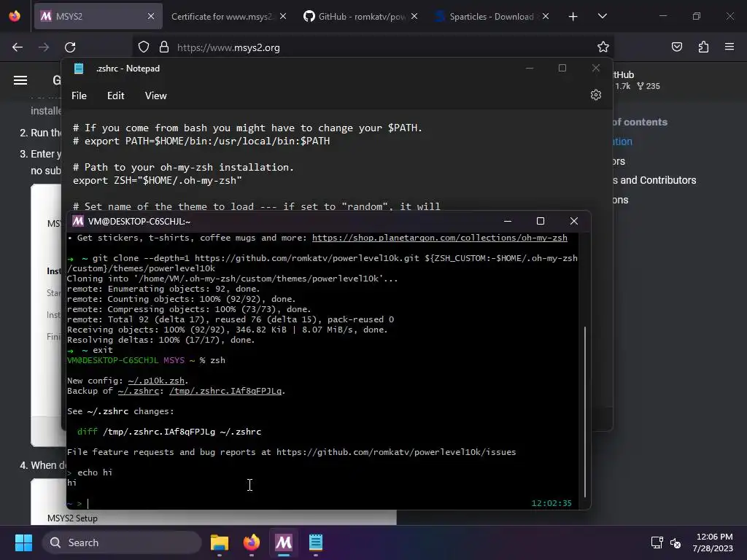Click the taskbar Search box
The height and width of the screenshot is (560, 747).
pos(122,542)
